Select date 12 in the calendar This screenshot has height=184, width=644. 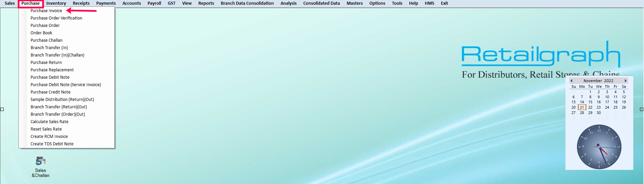click(624, 97)
